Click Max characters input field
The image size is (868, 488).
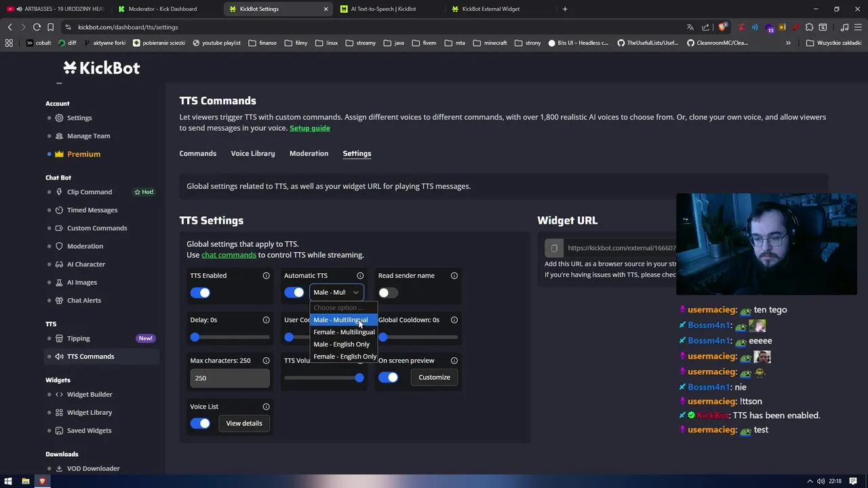pos(230,378)
